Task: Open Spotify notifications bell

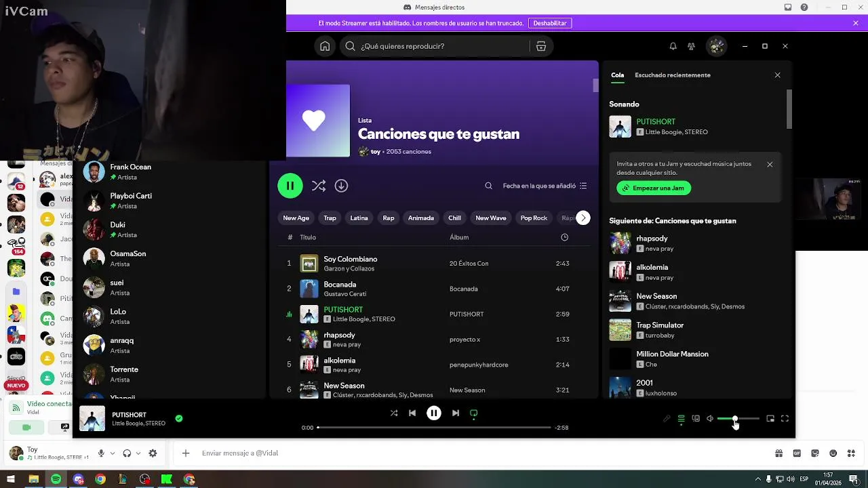Action: click(x=673, y=46)
